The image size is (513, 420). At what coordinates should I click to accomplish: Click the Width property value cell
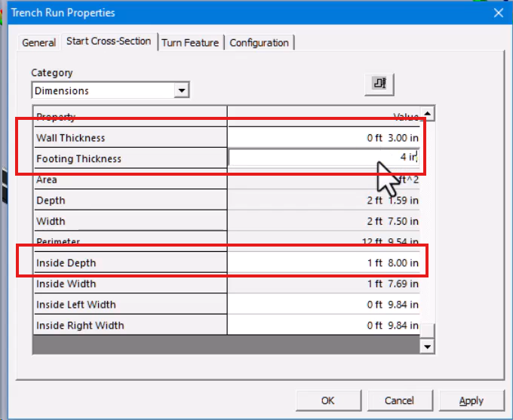click(x=323, y=222)
